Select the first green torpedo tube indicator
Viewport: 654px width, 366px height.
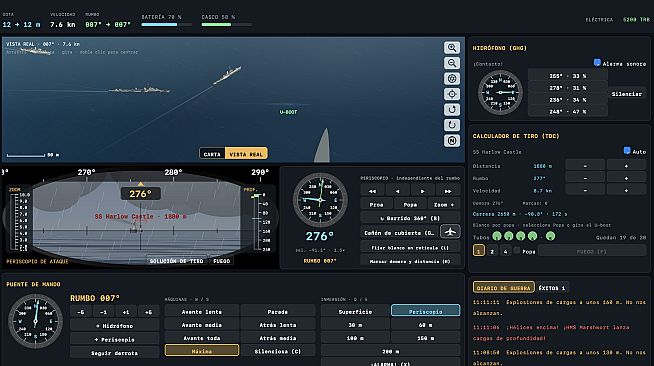(x=496, y=236)
